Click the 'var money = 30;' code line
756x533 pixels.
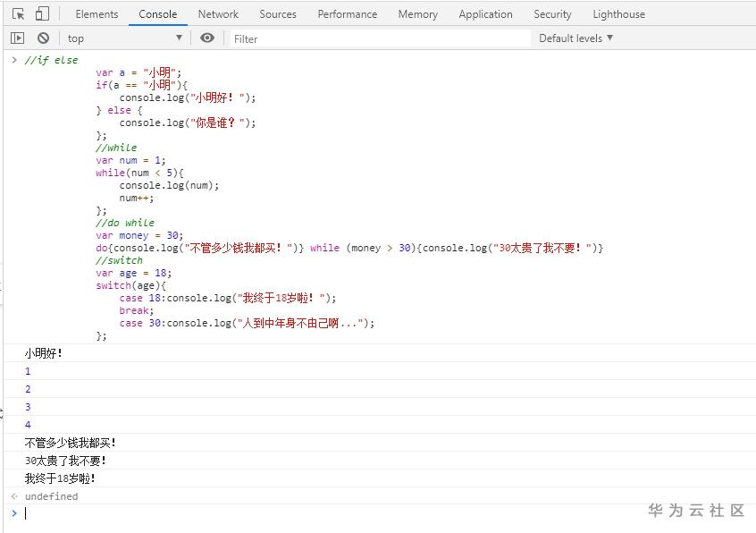(x=139, y=235)
